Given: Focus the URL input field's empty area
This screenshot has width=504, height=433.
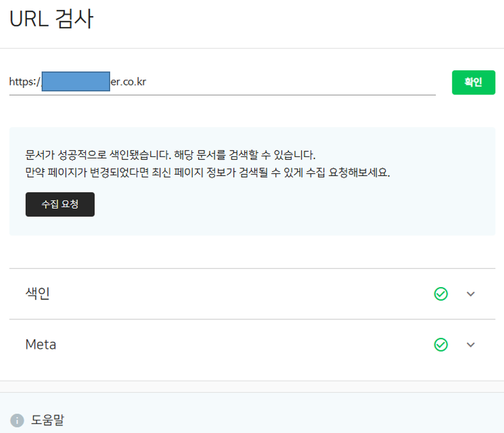Looking at the screenshot, I should (290, 82).
